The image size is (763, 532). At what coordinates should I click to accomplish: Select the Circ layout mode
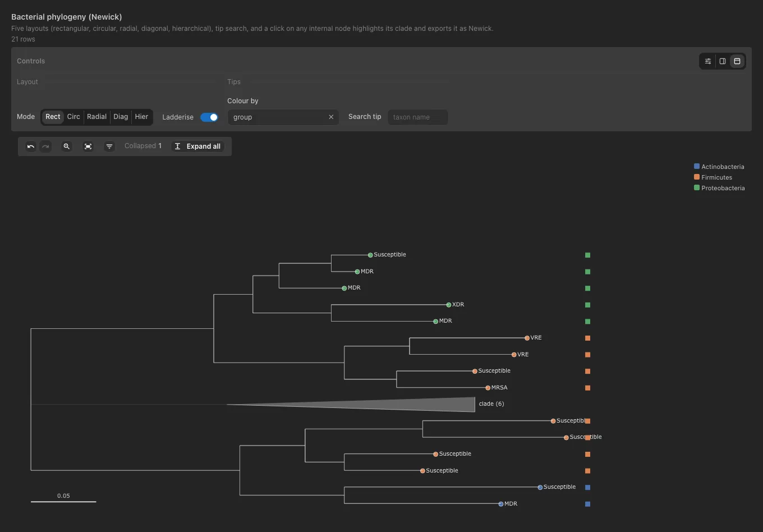(x=73, y=117)
